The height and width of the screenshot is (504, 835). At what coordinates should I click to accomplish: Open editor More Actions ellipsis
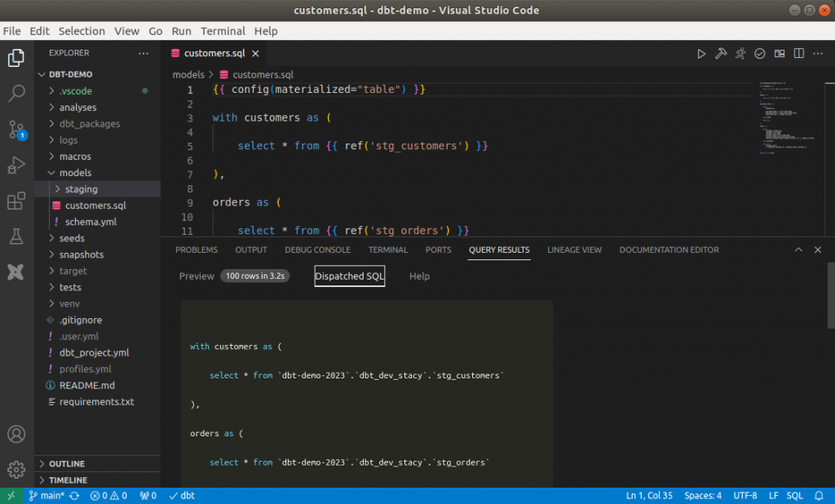coord(819,54)
